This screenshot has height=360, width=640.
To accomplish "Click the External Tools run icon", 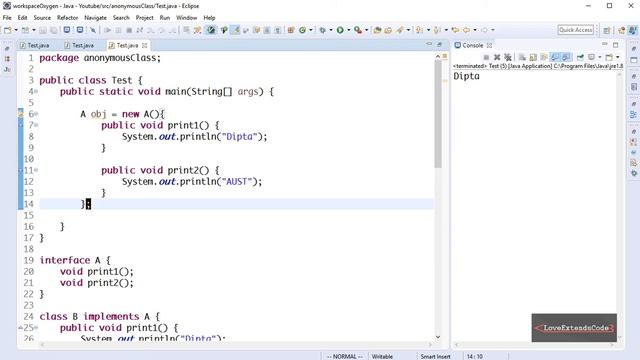I will (358, 30).
